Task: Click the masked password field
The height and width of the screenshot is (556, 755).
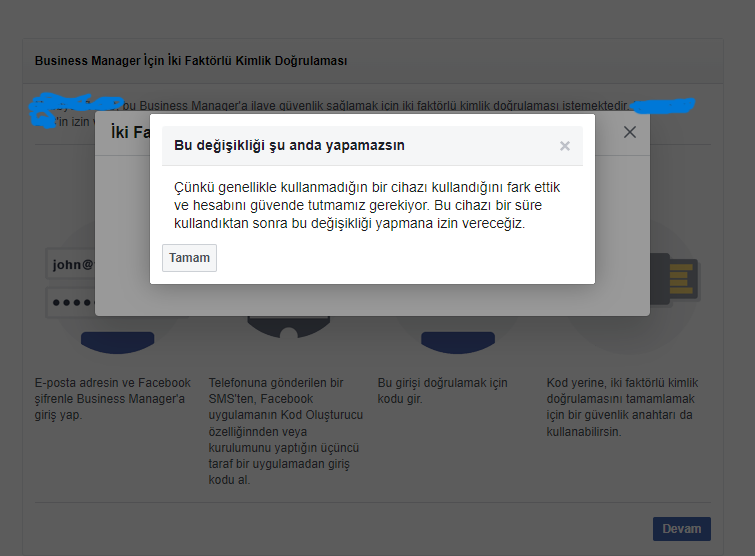Action: coord(71,302)
